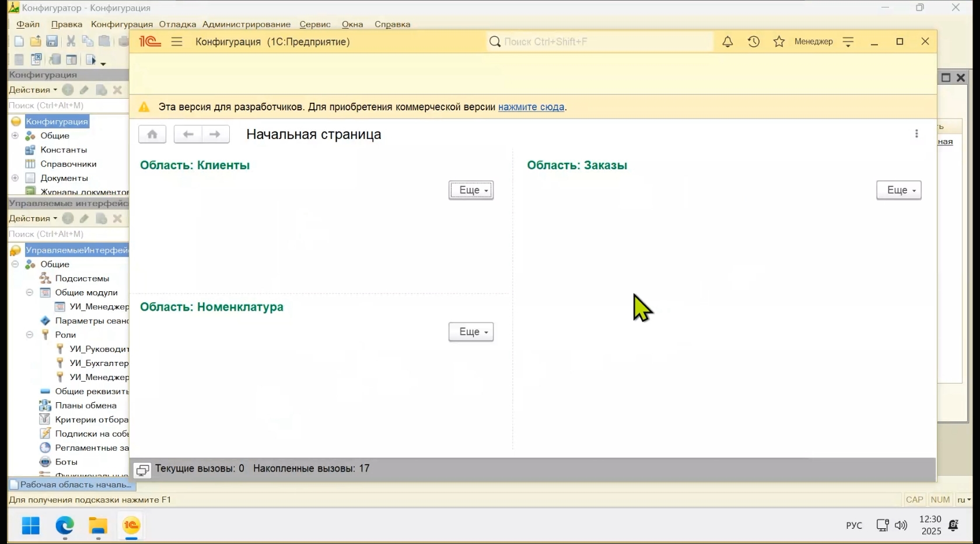Open the Сервис menu
The image size is (980, 544).
[x=315, y=25]
